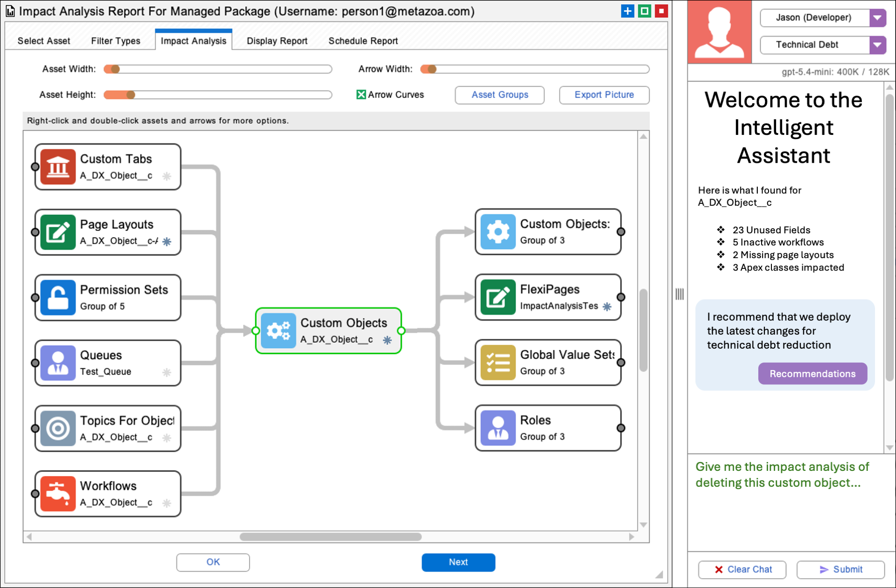The height and width of the screenshot is (588, 896).
Task: Click the central Custom Objects gears icon
Action: pyautogui.click(x=278, y=331)
